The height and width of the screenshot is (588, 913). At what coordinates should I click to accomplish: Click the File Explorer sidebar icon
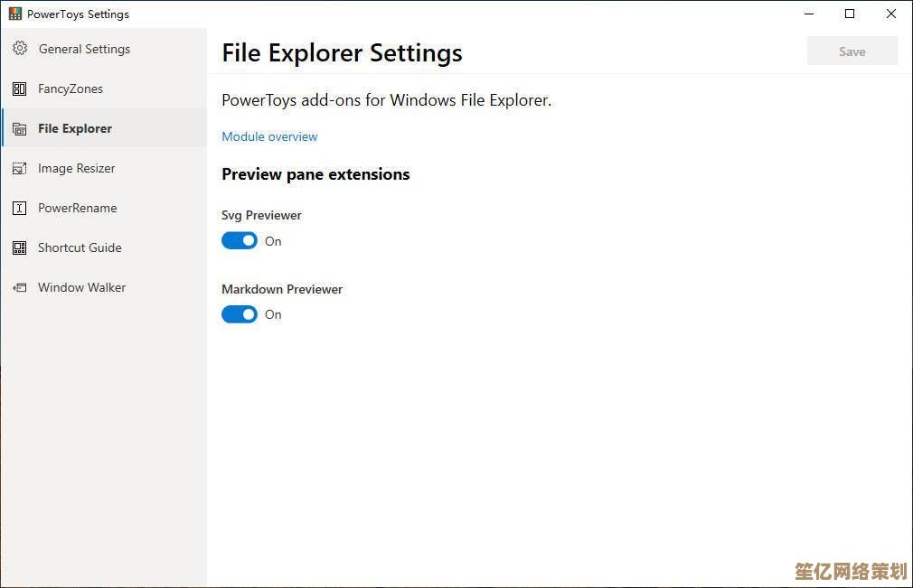[20, 128]
